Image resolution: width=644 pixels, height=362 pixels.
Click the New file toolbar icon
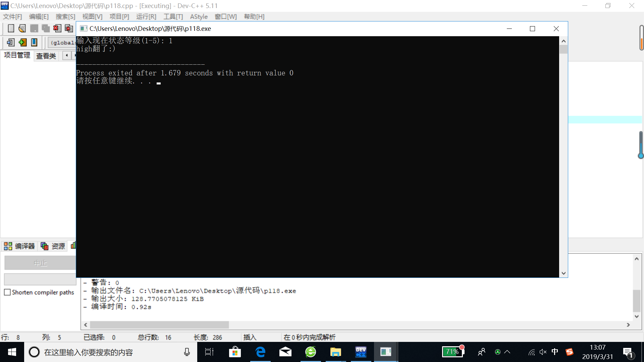(x=11, y=28)
